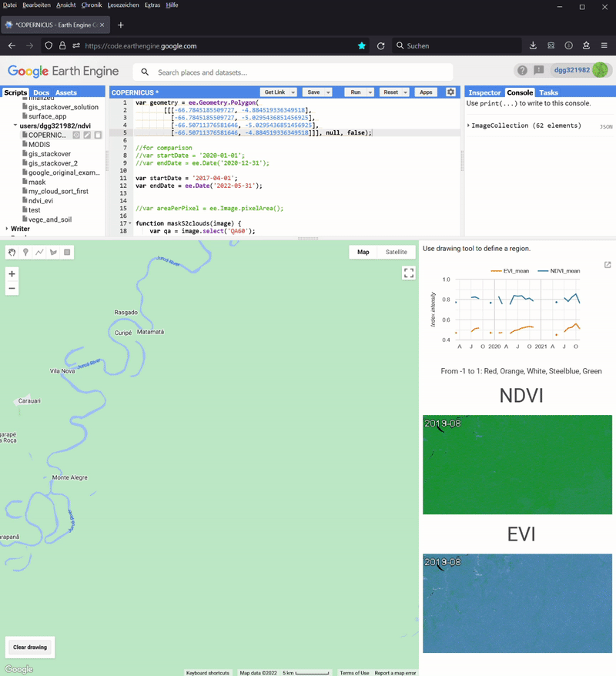Expand the ImageCollection (62 elements) entry
The width and height of the screenshot is (616, 676).
point(468,125)
